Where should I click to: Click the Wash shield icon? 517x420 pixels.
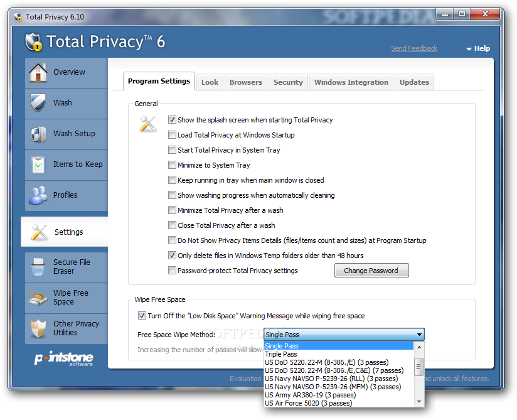38,102
